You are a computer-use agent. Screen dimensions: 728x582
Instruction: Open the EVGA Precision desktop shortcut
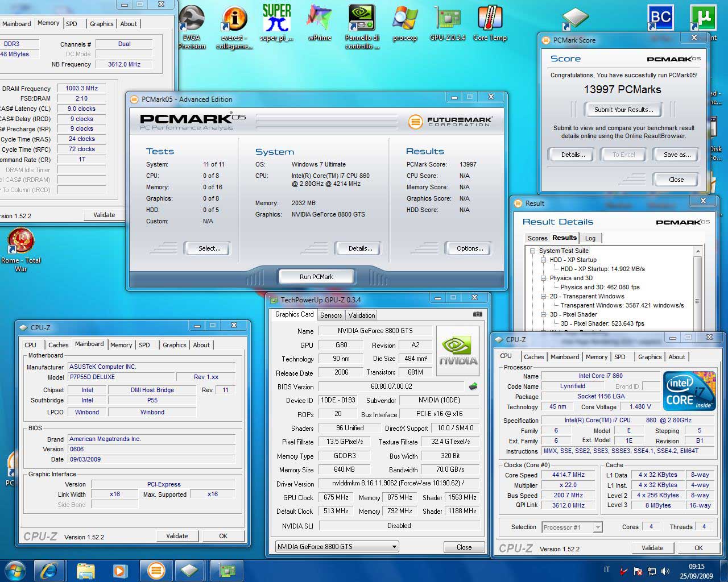point(192,27)
